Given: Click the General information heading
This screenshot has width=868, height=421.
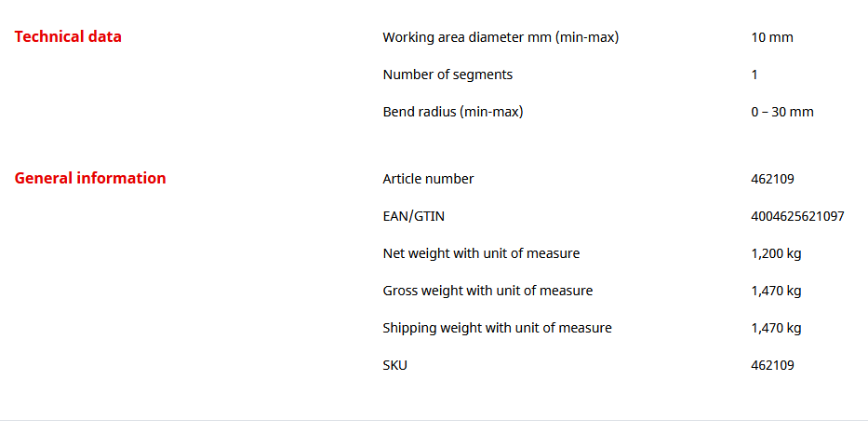Looking at the screenshot, I should pyautogui.click(x=90, y=178).
